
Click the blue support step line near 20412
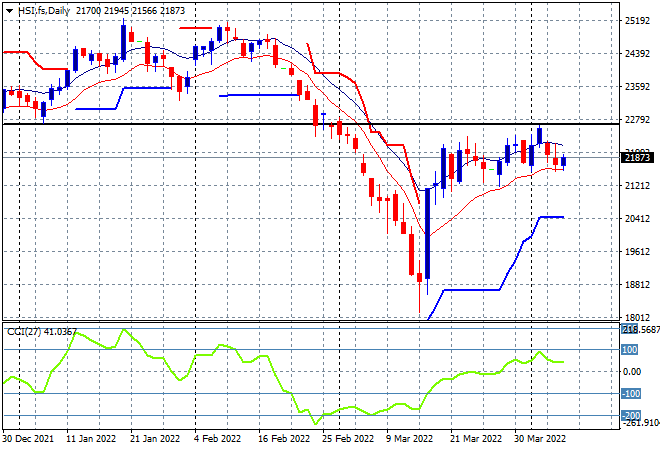pyautogui.click(x=551, y=217)
